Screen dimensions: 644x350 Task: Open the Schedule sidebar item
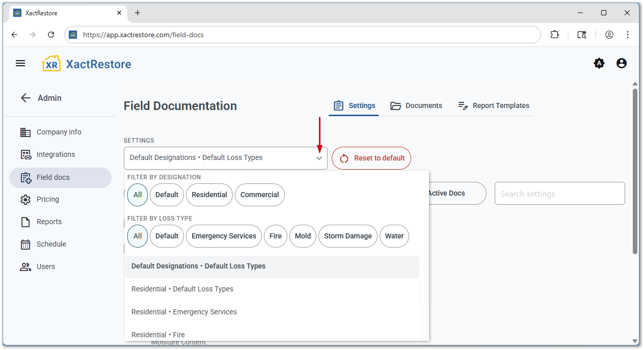click(51, 244)
